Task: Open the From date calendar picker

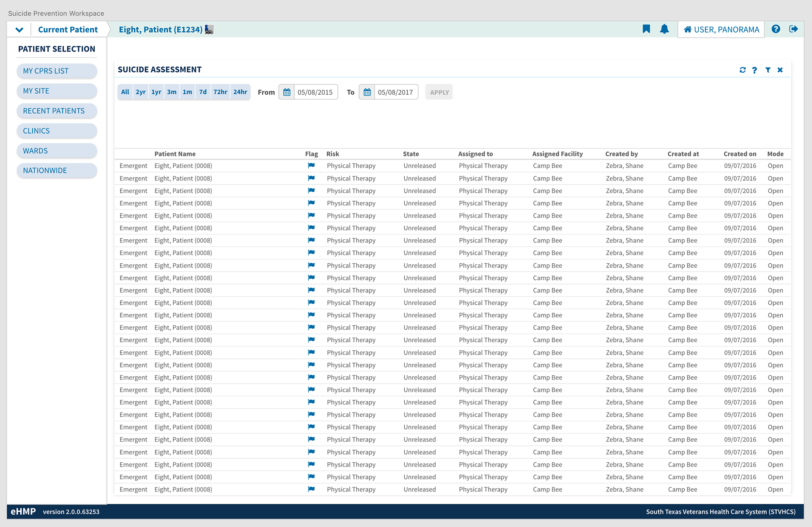Action: 287,92
